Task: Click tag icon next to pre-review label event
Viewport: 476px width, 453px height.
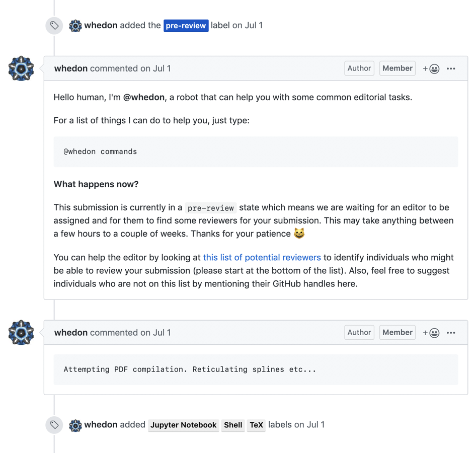Action: coord(54,26)
